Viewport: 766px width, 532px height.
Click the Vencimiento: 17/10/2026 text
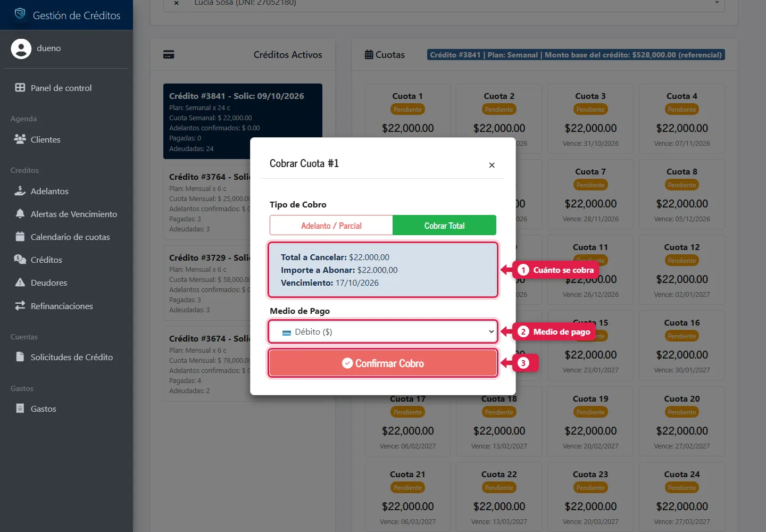click(330, 283)
